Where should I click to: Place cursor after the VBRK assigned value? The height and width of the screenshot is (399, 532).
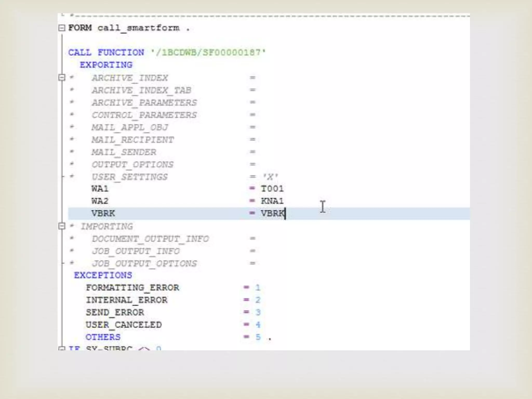click(285, 214)
